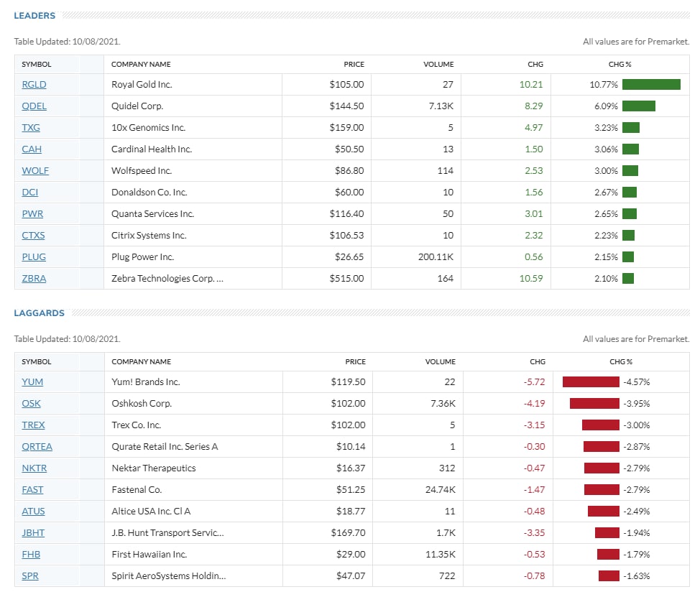This screenshot has width=700, height=592.
Task: Click the Plug Power Inc. company name
Action: point(142,257)
